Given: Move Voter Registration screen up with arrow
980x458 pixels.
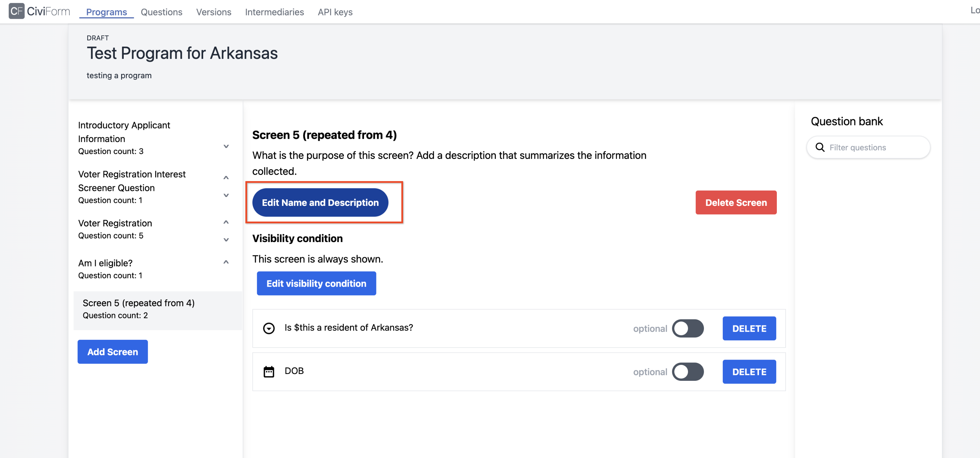Looking at the screenshot, I should pos(226,222).
